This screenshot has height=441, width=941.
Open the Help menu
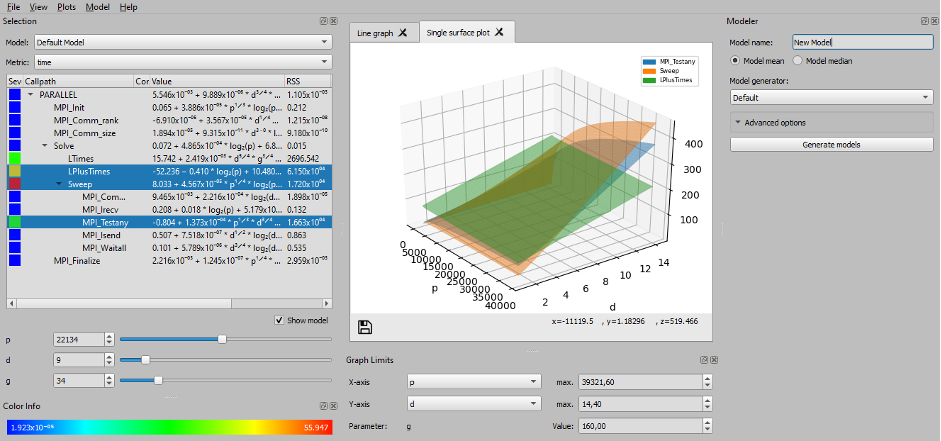pos(128,7)
